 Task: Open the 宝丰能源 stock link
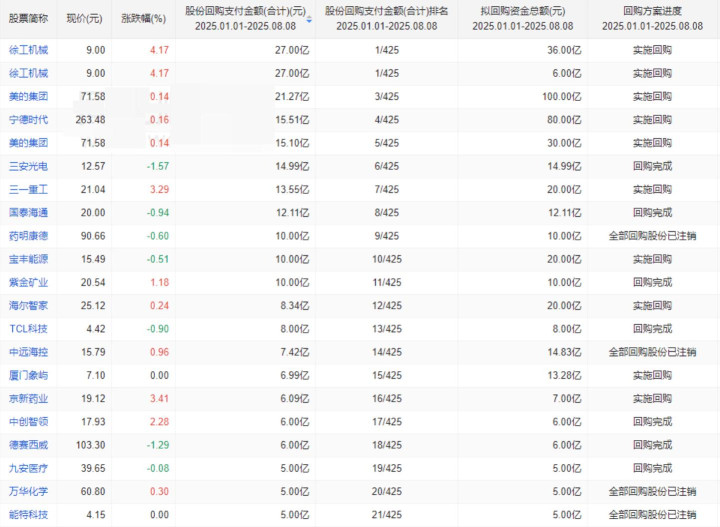coord(28,259)
